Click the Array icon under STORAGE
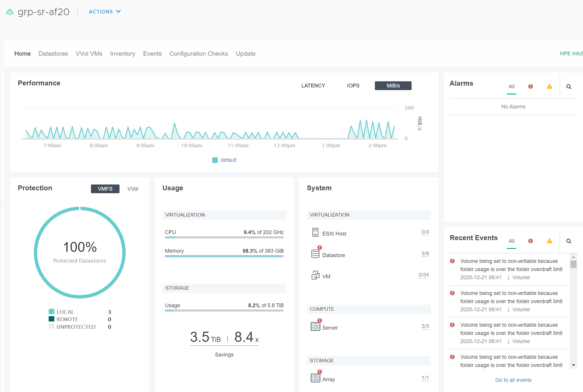This screenshot has width=583, height=392. coord(316,377)
